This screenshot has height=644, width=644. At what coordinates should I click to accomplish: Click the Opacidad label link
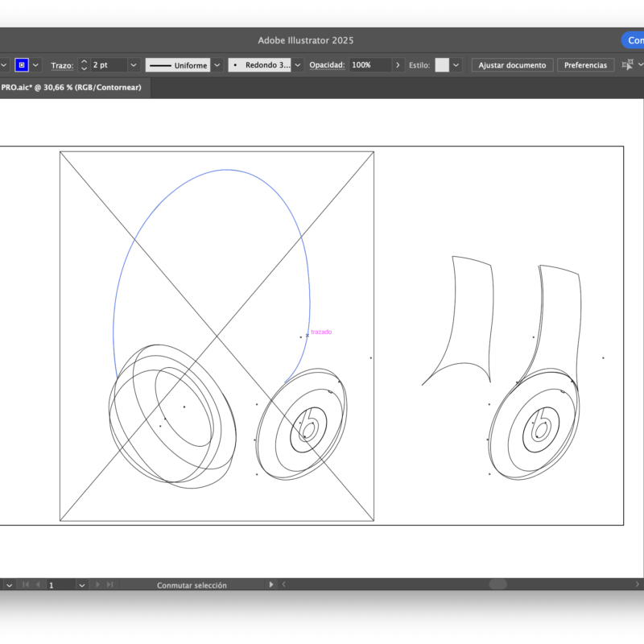327,65
